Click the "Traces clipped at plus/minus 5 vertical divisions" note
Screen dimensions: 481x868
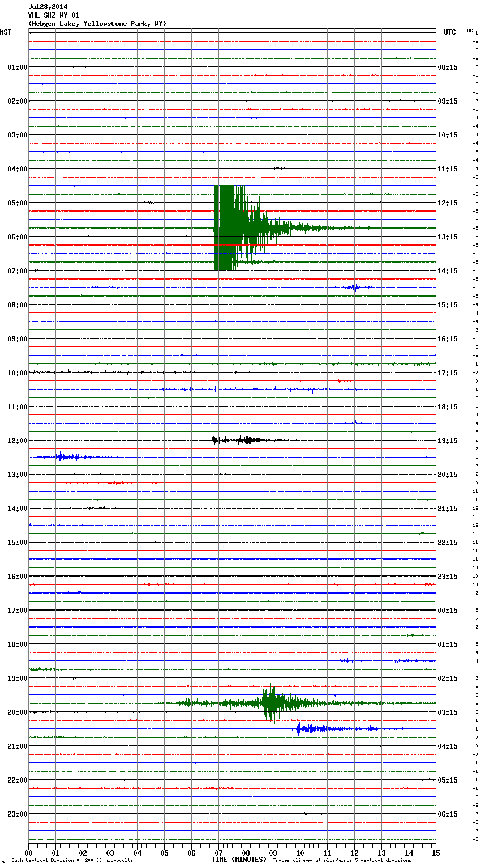pyautogui.click(x=342, y=861)
